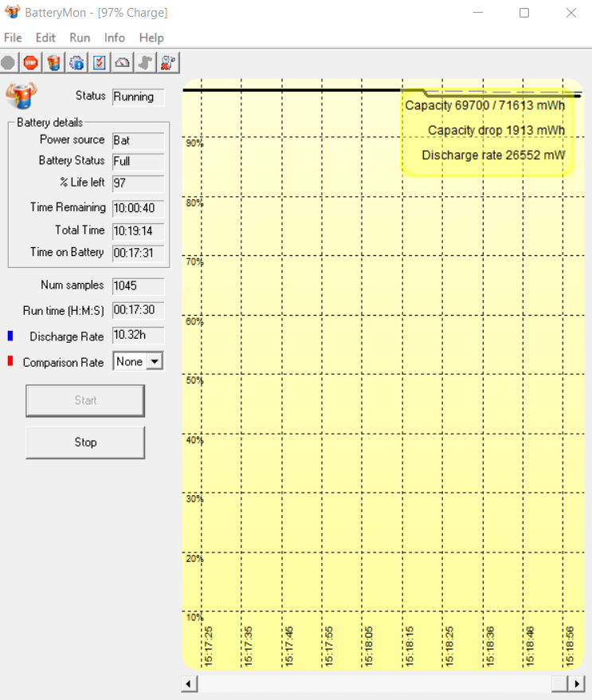
Task: Click the Status field showing Running
Action: pyautogui.click(x=138, y=97)
